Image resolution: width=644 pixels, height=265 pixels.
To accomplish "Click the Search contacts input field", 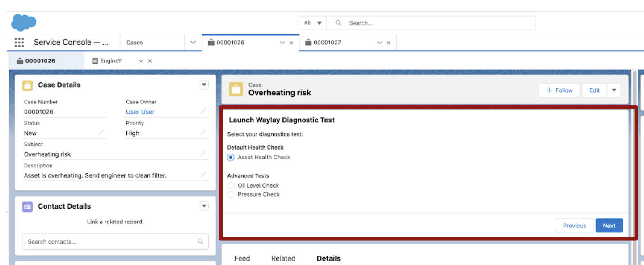I will pyautogui.click(x=115, y=241).
